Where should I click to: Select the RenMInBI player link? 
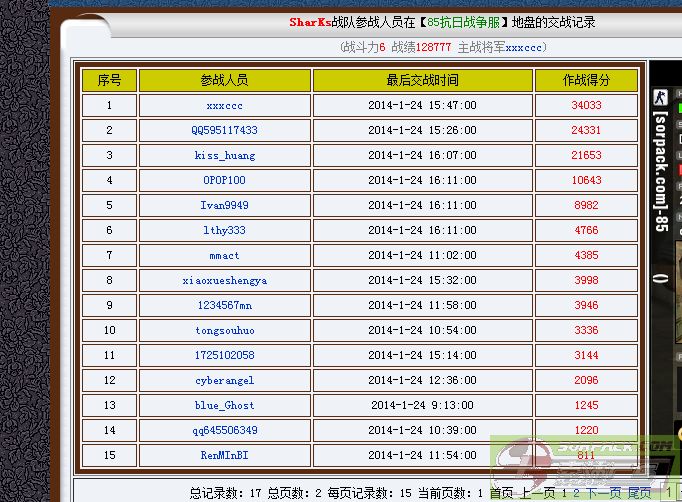(224, 455)
